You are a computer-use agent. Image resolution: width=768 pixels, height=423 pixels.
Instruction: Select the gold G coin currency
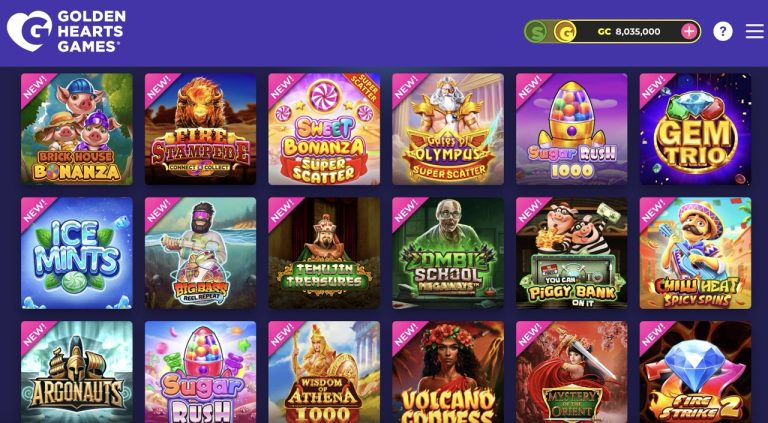[x=565, y=32]
